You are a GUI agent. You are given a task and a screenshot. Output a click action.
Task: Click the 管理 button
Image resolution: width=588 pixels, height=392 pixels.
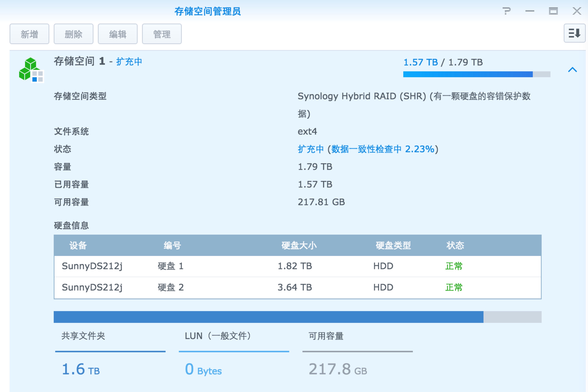[x=162, y=34]
